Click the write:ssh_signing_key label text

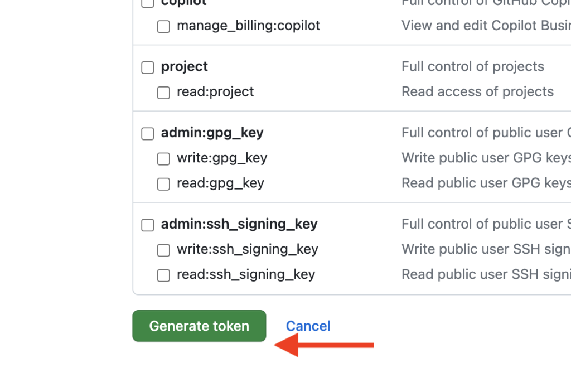click(248, 249)
